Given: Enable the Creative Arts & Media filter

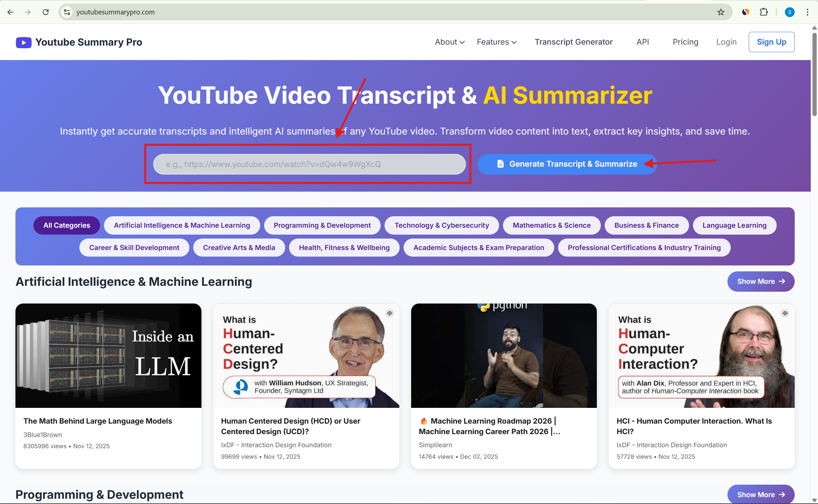Looking at the screenshot, I should (239, 247).
